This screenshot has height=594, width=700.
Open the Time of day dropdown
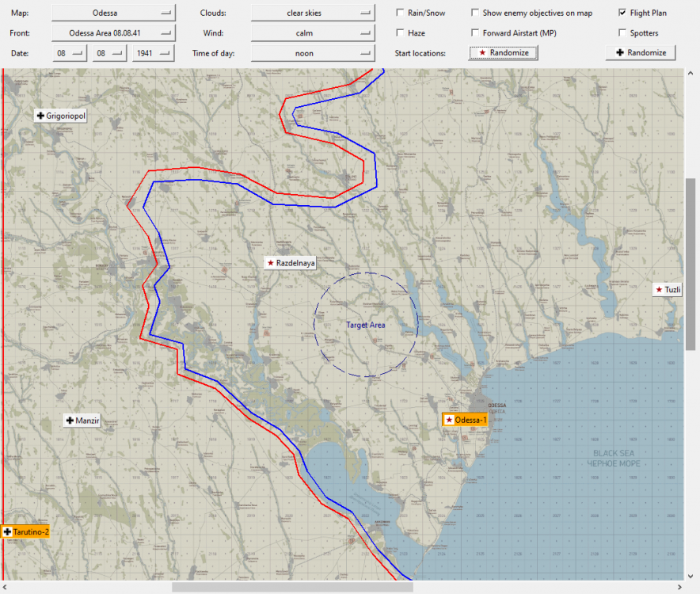[313, 53]
